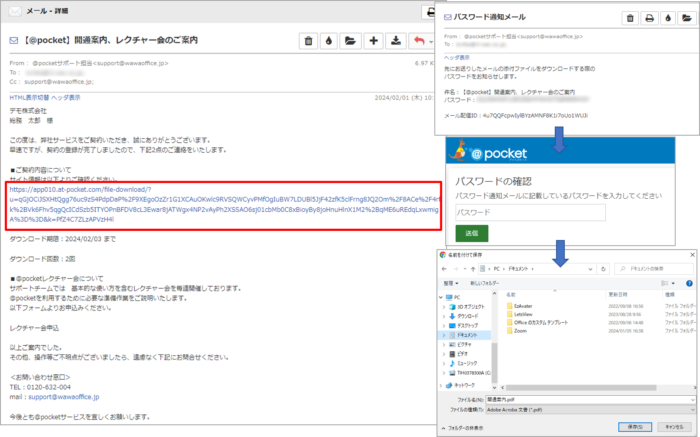Click envelope icon beside 【@pocket】開通案内 subject
The image size is (700, 437).
tap(14, 41)
